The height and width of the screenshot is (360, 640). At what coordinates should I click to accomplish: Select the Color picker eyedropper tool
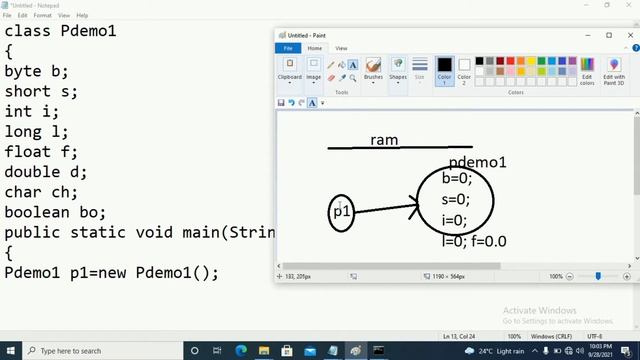tap(342, 78)
